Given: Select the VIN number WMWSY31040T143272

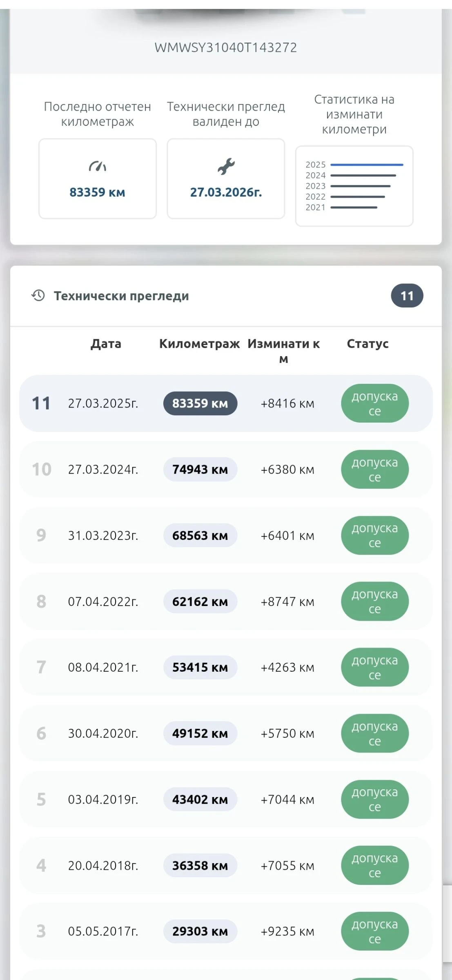Looking at the screenshot, I should [225, 48].
